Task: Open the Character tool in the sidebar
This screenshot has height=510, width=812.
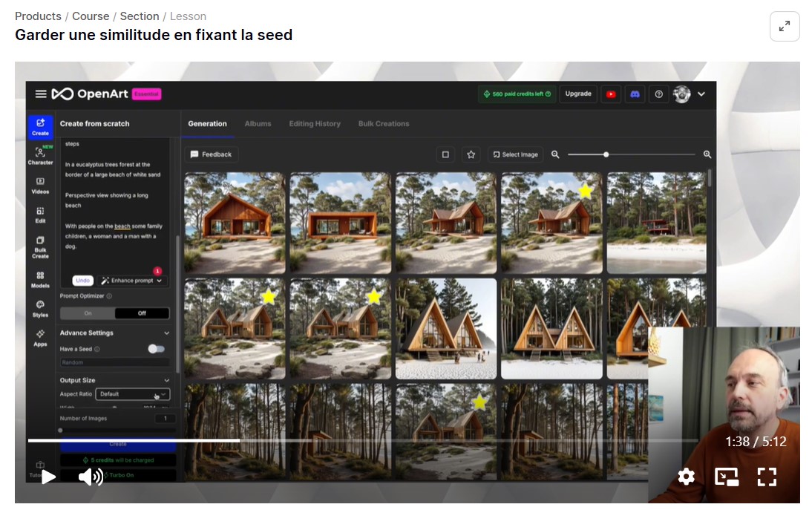Action: click(40, 156)
